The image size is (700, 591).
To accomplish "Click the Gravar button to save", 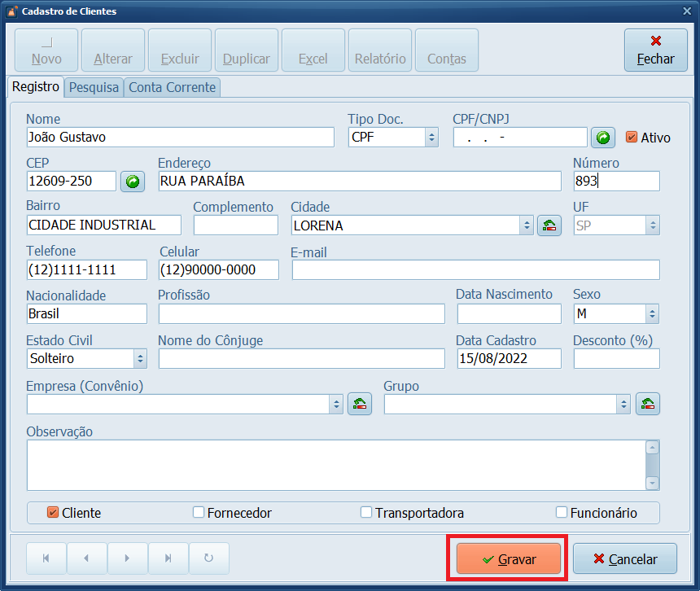I will tap(508, 558).
